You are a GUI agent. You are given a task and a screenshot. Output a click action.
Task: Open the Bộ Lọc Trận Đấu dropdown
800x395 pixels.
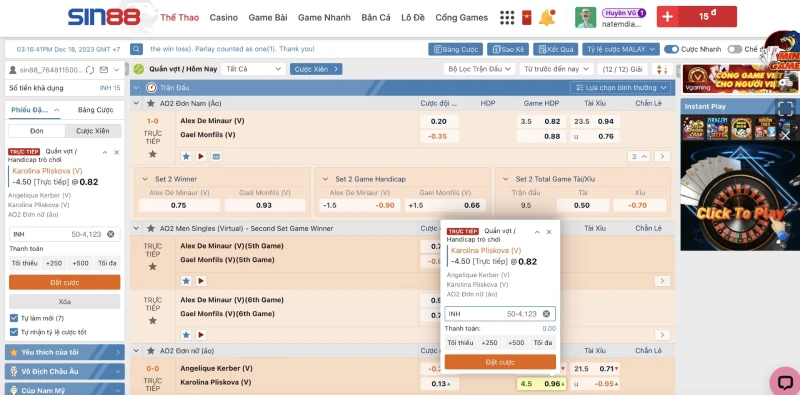click(479, 69)
